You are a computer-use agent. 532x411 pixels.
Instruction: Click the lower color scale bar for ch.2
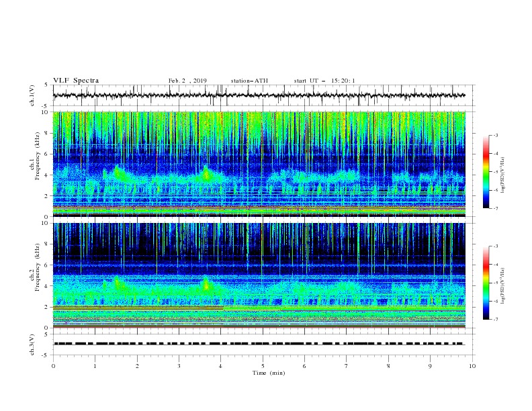pos(486,283)
